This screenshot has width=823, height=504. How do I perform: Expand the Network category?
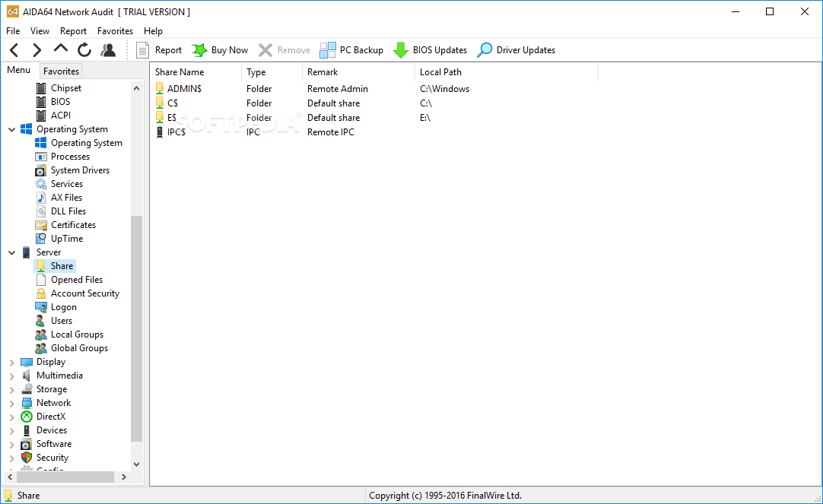pyautogui.click(x=11, y=404)
